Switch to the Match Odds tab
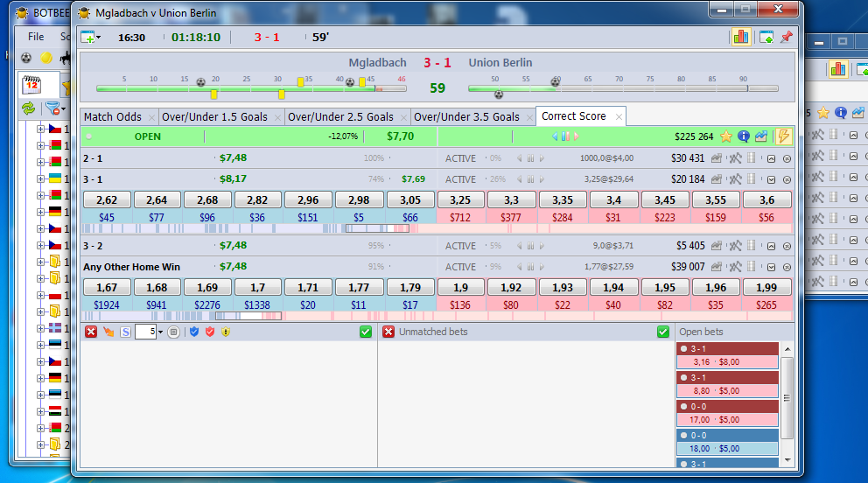The image size is (868, 483). [112, 116]
